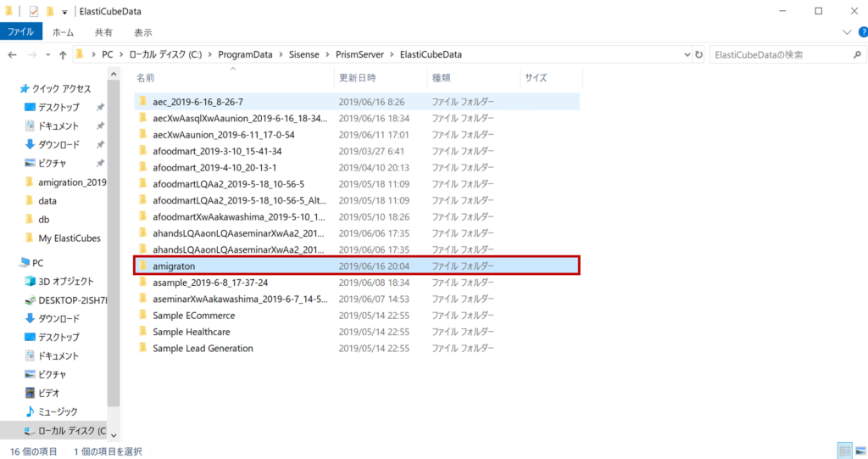Image resolution: width=868 pixels, height=459 pixels.
Task: Click the PrismServer breadcrumb segment
Action: point(358,54)
